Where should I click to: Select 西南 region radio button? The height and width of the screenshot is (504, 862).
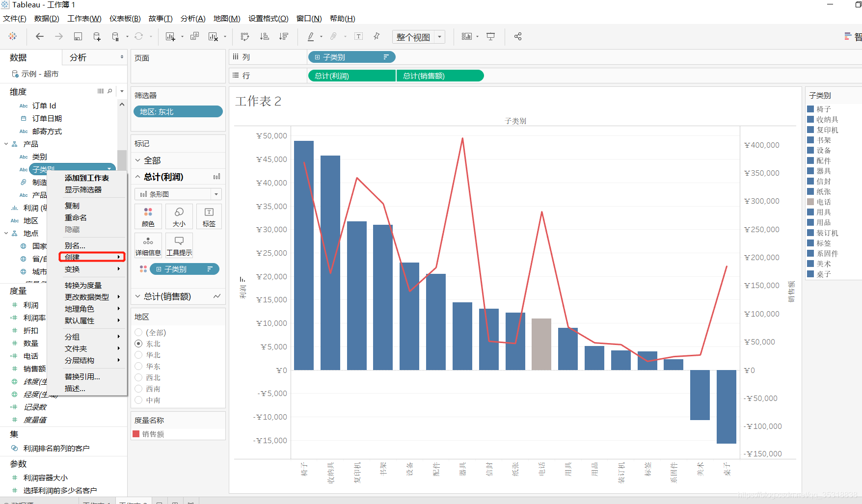[x=138, y=389]
